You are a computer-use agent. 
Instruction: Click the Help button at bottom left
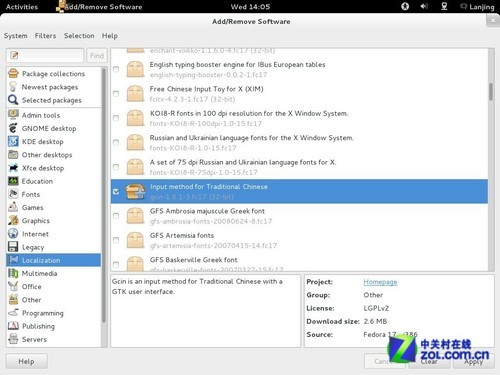click(x=26, y=361)
